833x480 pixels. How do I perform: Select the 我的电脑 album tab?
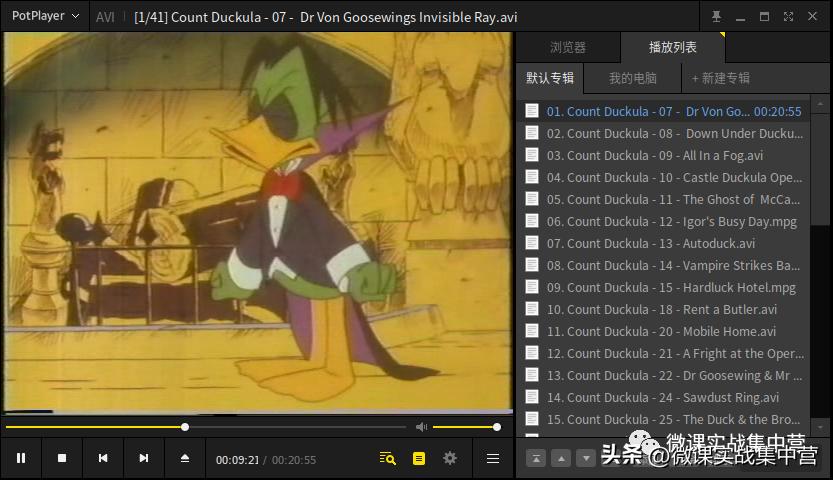[x=633, y=78]
